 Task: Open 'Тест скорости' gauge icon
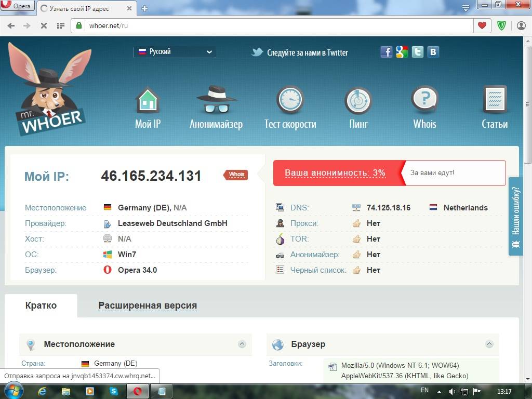pyautogui.click(x=290, y=100)
